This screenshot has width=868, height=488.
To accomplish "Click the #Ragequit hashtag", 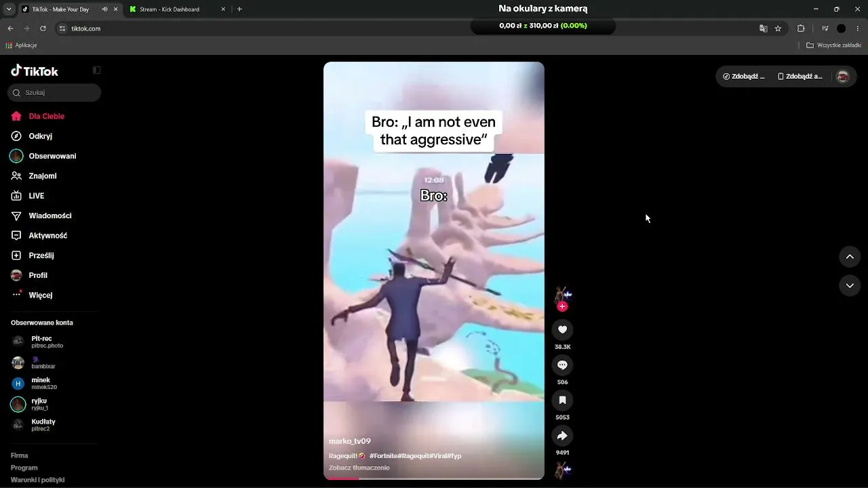I will pos(414,456).
